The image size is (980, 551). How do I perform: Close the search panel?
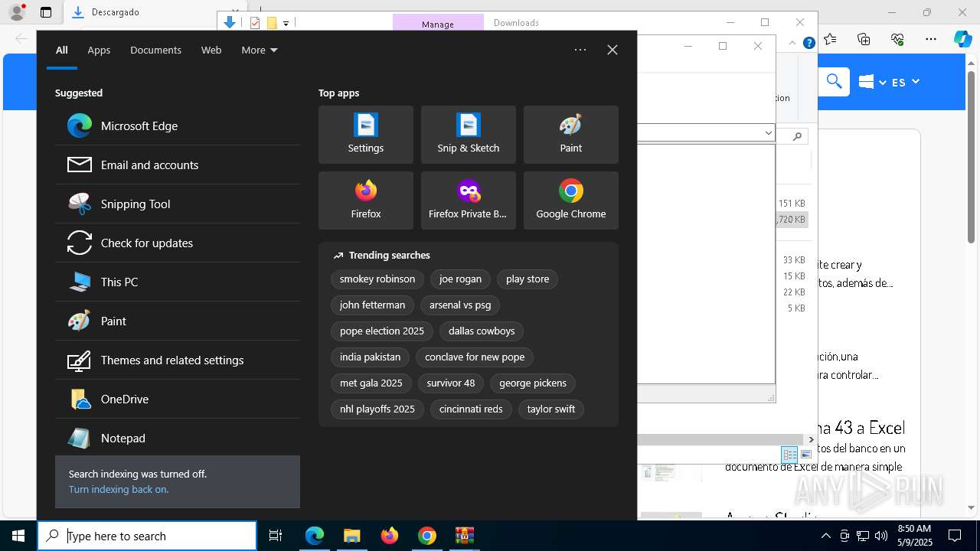(x=612, y=50)
